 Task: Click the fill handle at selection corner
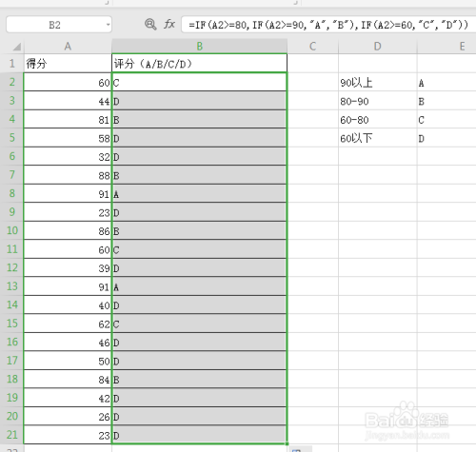pyautogui.click(x=288, y=443)
